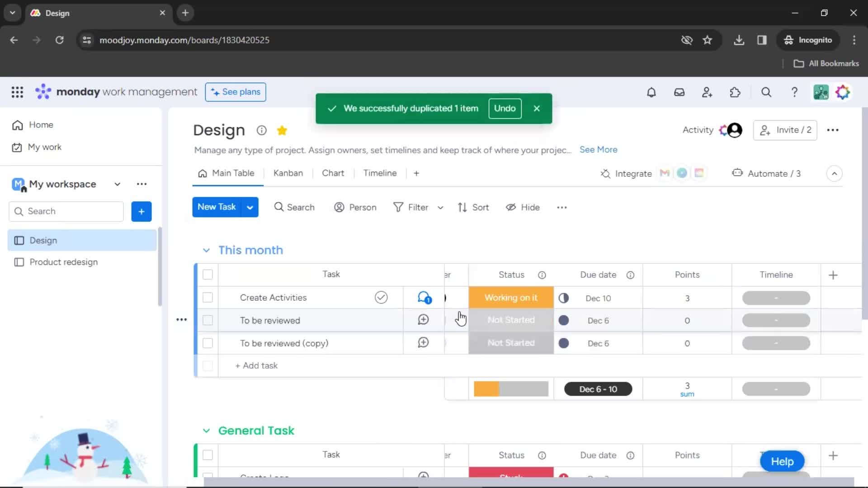Click the info icon next to Status column

point(542,274)
